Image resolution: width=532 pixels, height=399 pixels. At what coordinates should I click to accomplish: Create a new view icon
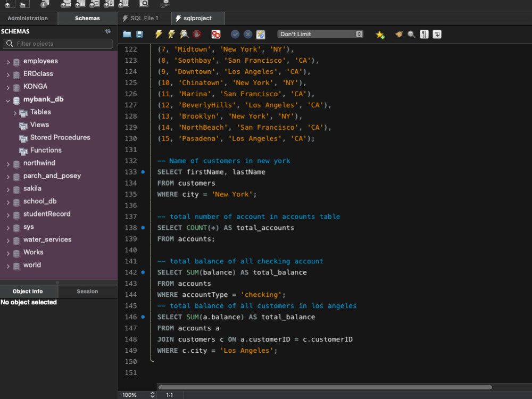click(x=94, y=4)
